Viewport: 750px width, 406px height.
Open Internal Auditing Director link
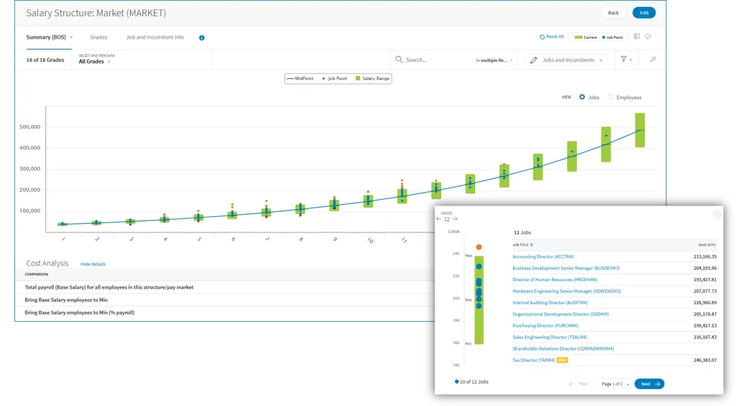pyautogui.click(x=550, y=303)
